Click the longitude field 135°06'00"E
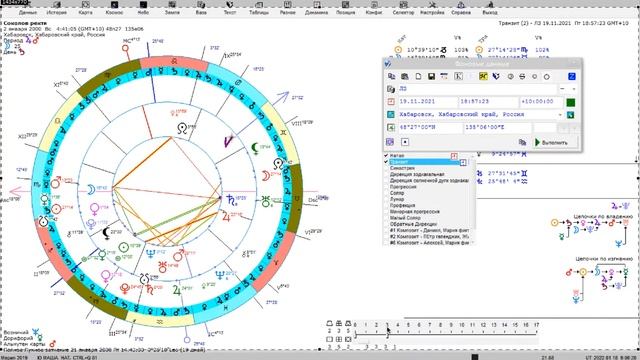 pos(497,128)
